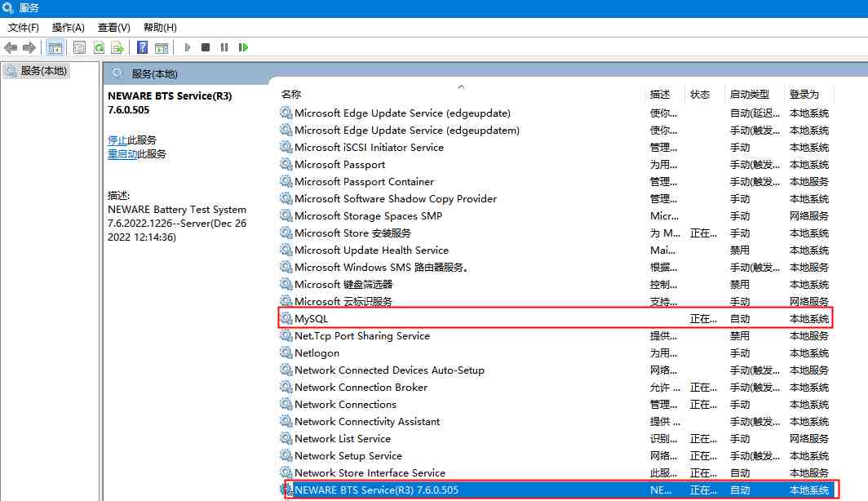Click the Start Service play icon

pyautogui.click(x=187, y=47)
